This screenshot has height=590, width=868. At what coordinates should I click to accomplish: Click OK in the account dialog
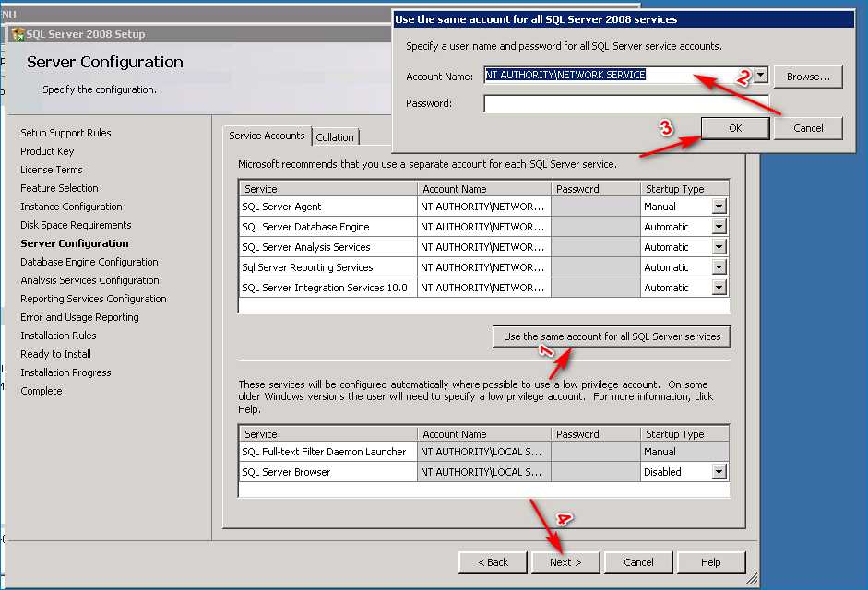coord(735,128)
